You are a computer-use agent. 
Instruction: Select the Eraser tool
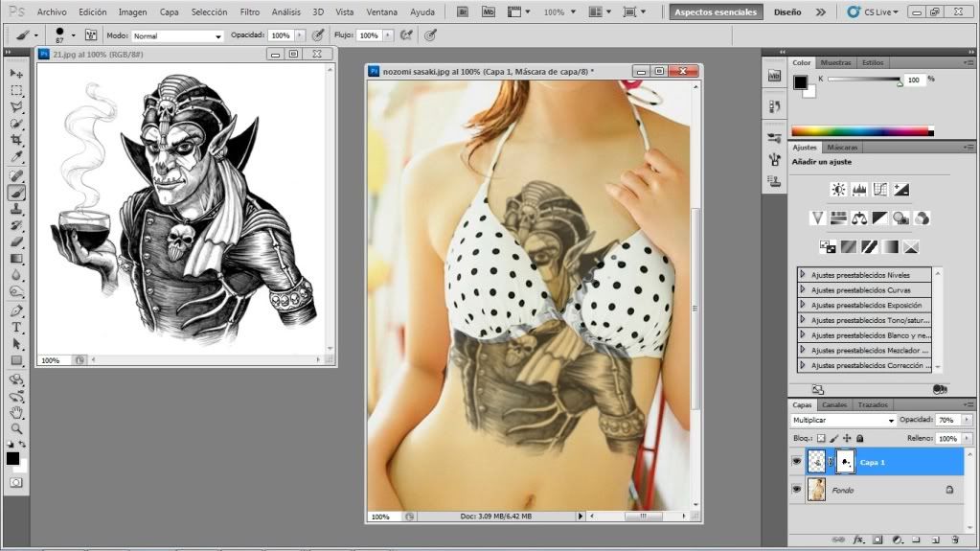[16, 242]
